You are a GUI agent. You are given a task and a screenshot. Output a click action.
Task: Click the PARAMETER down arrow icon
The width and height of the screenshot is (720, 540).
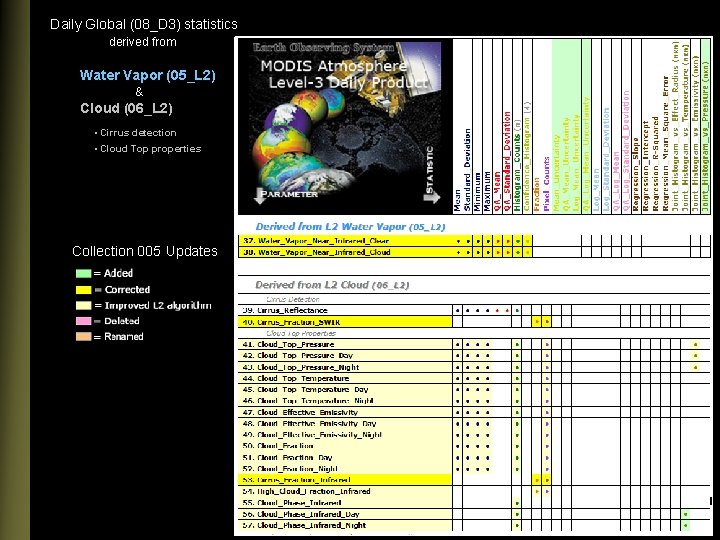(x=259, y=195)
